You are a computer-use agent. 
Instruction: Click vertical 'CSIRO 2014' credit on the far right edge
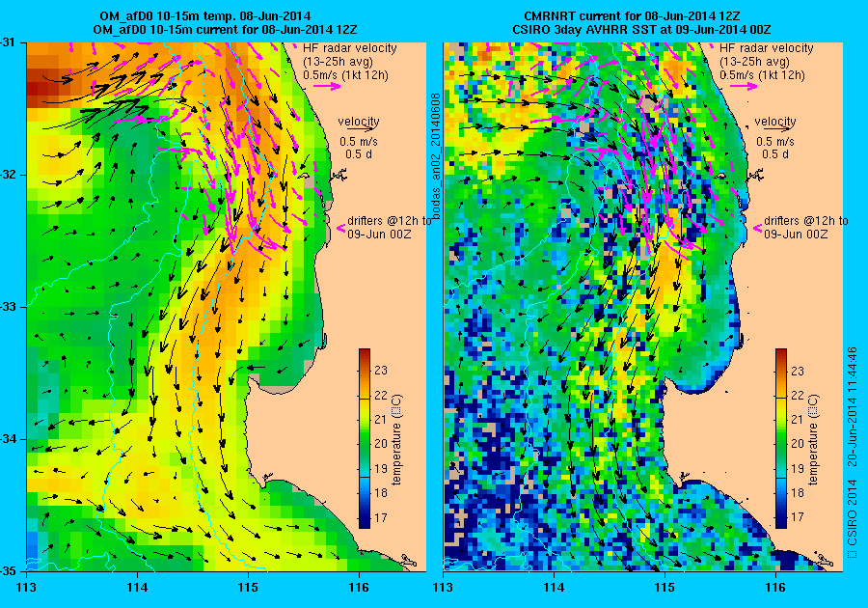(x=853, y=512)
